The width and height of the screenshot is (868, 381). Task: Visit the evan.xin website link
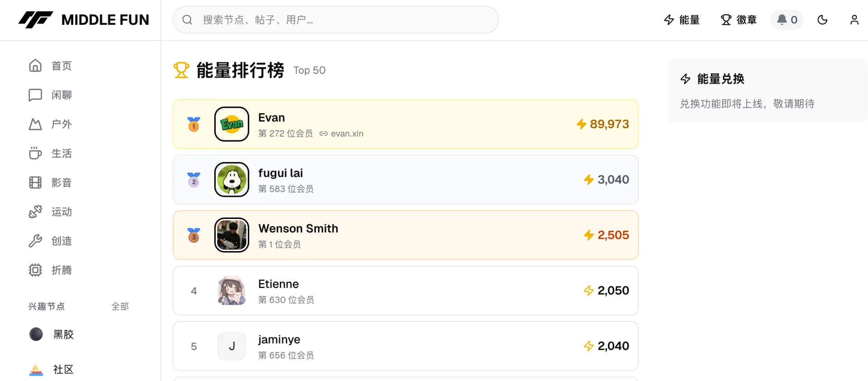tap(346, 134)
